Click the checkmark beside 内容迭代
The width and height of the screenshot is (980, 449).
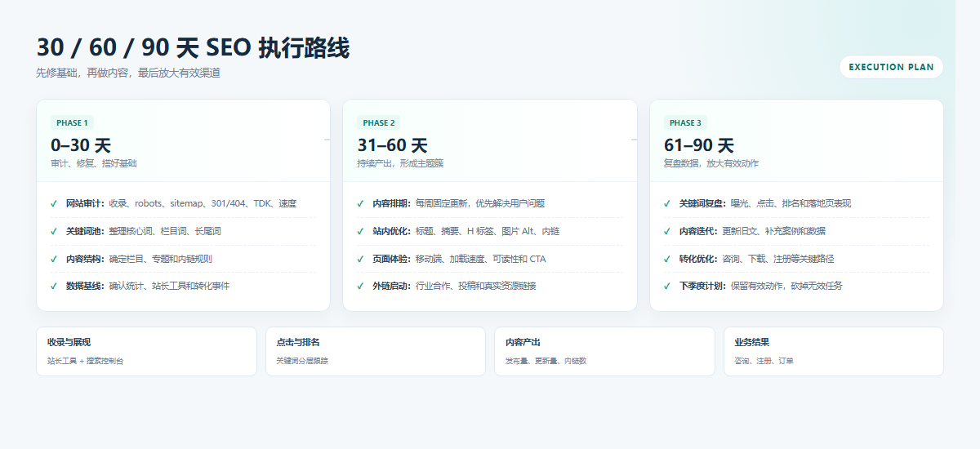pyautogui.click(x=667, y=232)
